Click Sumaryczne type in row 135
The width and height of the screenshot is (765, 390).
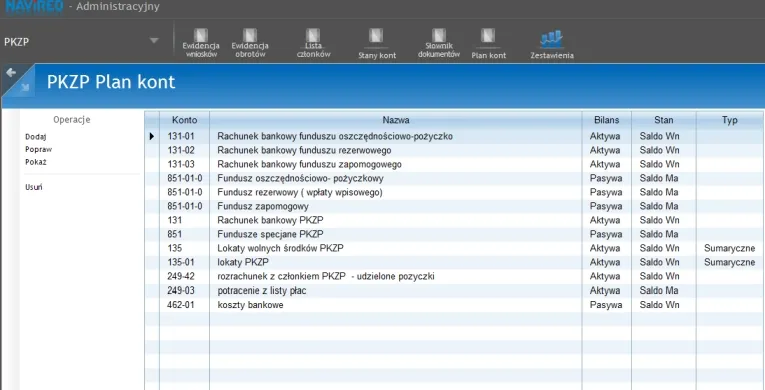(729, 248)
